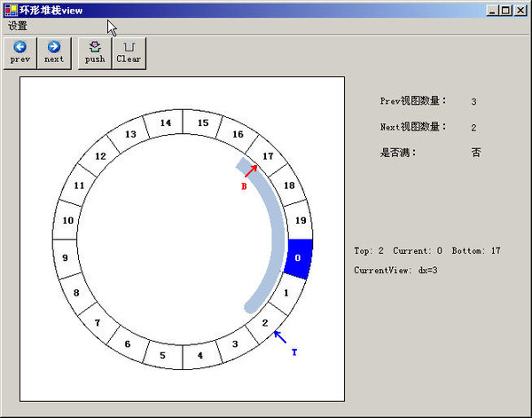Viewport: 532px width, 418px height.
Task: Click the 是否满 status value 否
Action: pyautogui.click(x=475, y=153)
